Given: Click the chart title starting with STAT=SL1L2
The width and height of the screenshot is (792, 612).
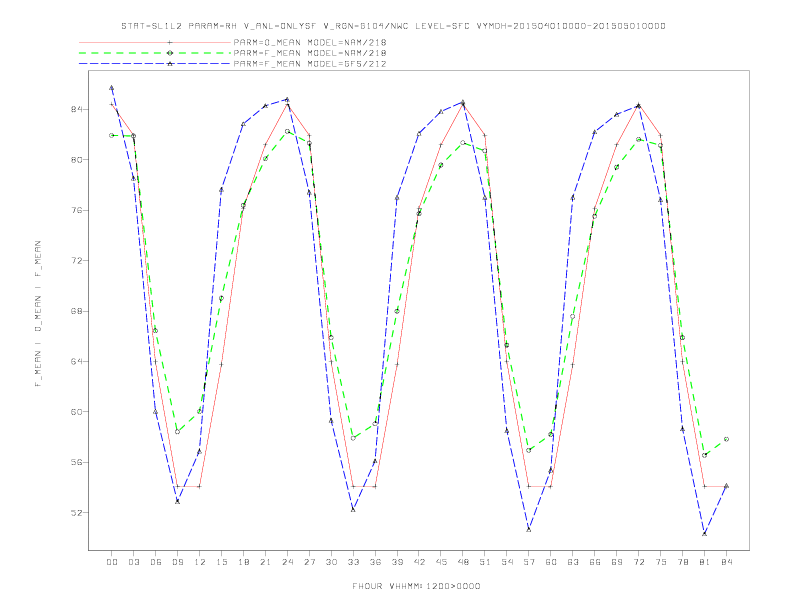Looking at the screenshot, I should pyautogui.click(x=393, y=26).
